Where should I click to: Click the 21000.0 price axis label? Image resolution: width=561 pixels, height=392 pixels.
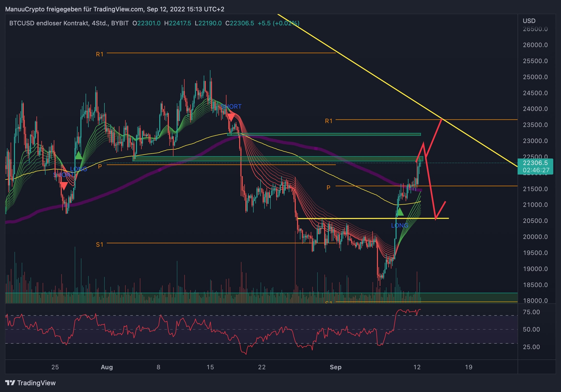tap(535, 205)
